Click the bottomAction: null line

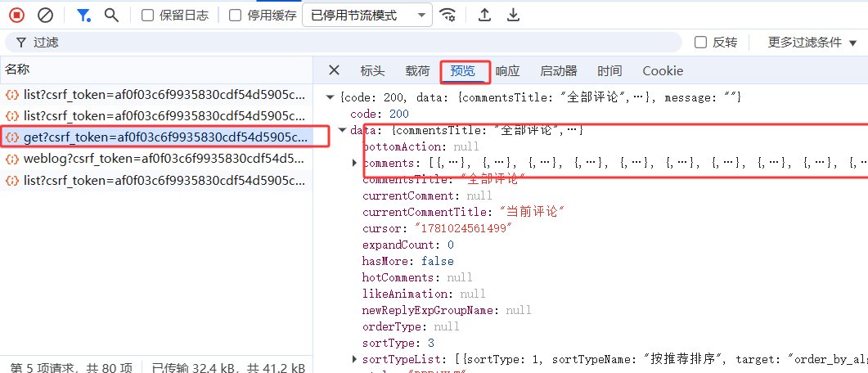[x=421, y=146]
